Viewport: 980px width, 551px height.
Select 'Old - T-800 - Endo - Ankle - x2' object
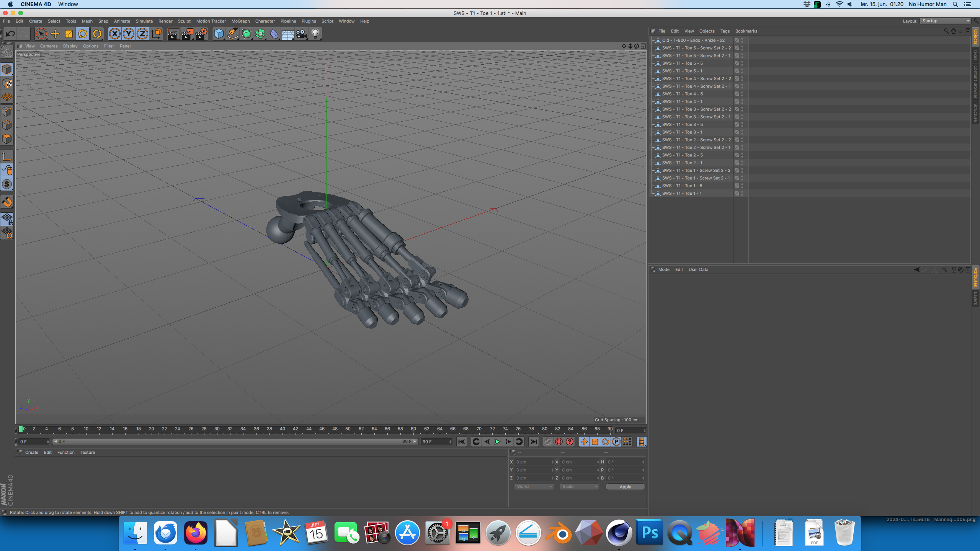click(x=693, y=40)
